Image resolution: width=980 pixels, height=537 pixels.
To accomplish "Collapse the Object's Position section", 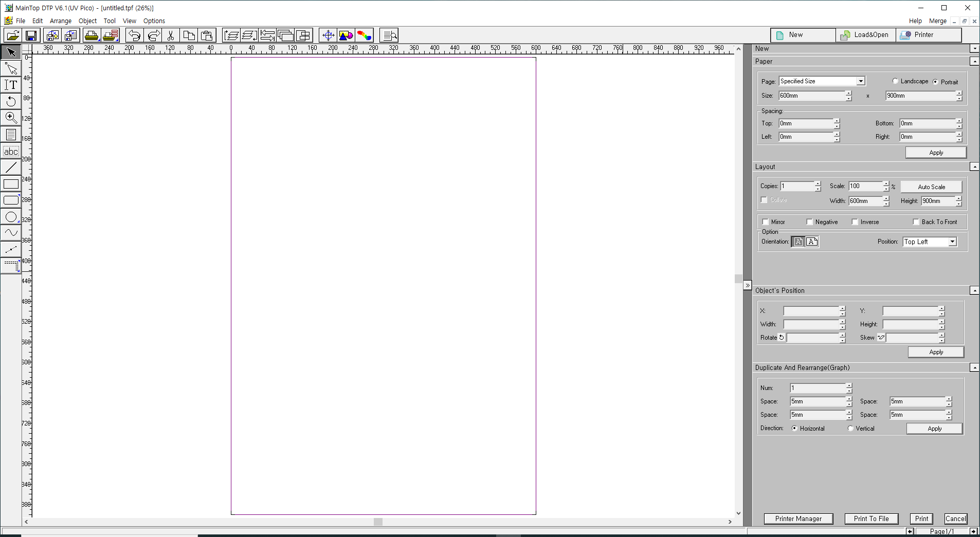I will point(974,291).
